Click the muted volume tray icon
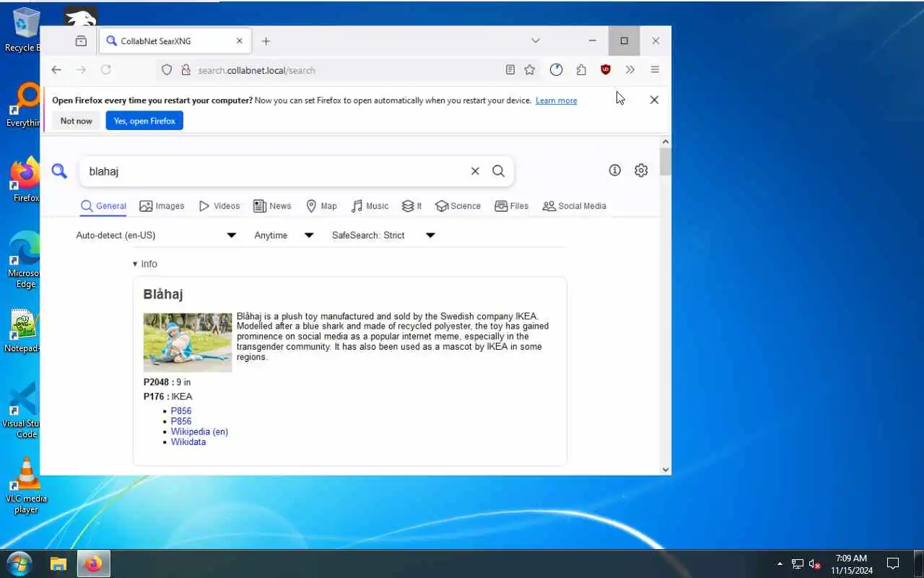The height and width of the screenshot is (578, 924). [815, 564]
